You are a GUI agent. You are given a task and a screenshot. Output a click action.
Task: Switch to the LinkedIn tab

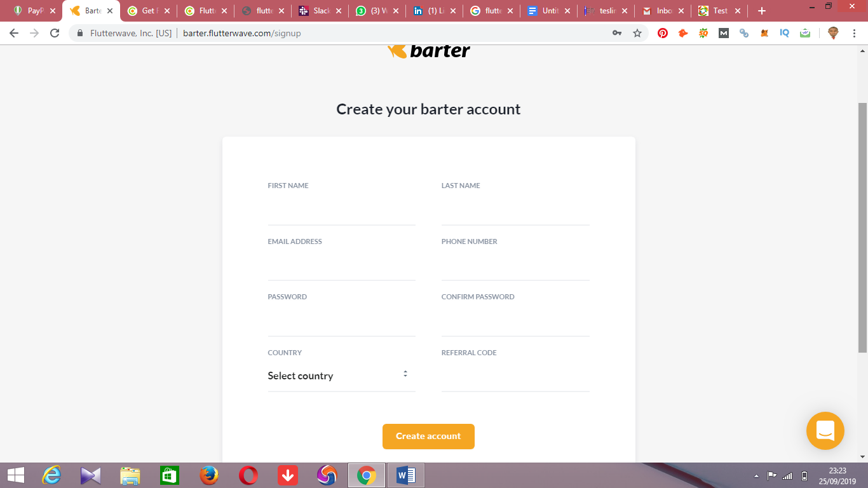click(435, 11)
